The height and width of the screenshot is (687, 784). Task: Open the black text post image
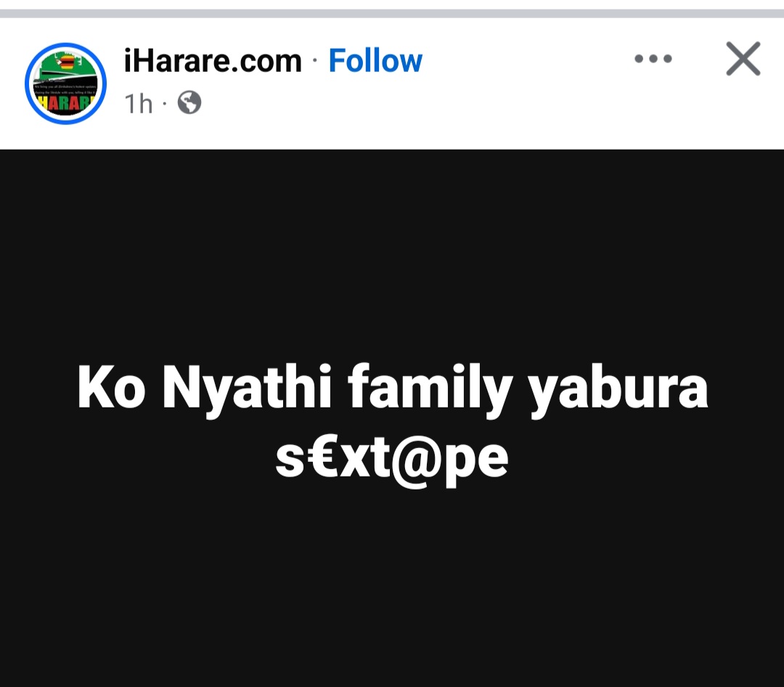pyautogui.click(x=392, y=418)
